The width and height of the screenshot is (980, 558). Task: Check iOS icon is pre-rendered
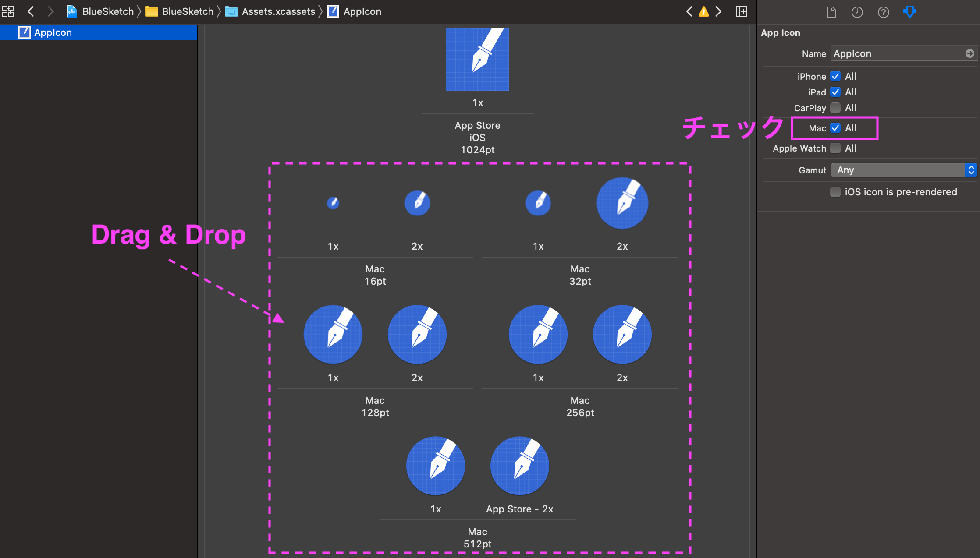point(835,192)
